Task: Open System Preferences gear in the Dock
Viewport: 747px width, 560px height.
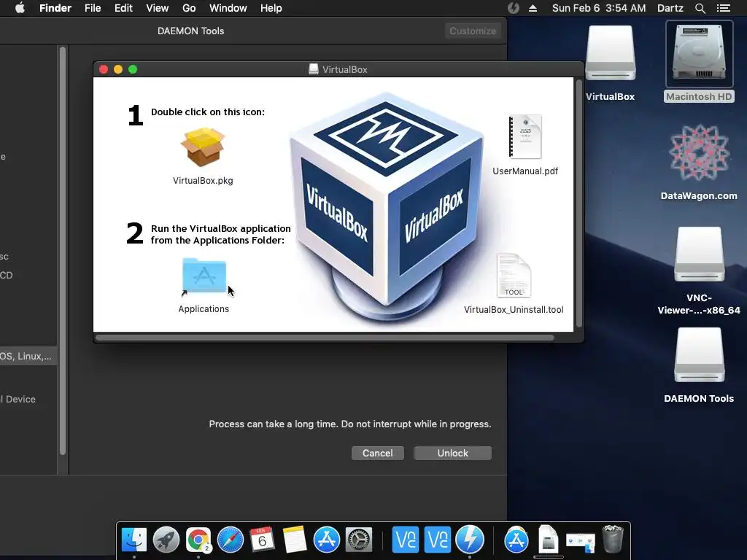Action: pyautogui.click(x=358, y=540)
